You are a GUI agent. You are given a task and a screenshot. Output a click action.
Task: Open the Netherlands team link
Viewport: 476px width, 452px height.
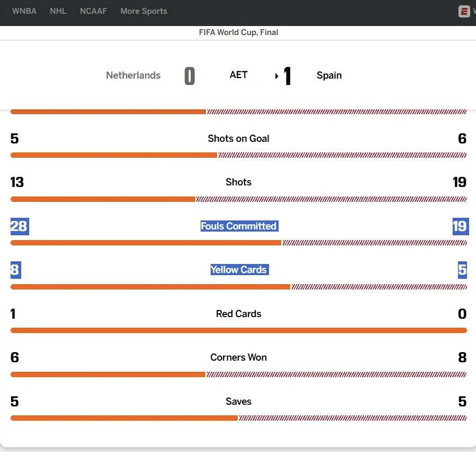(133, 75)
